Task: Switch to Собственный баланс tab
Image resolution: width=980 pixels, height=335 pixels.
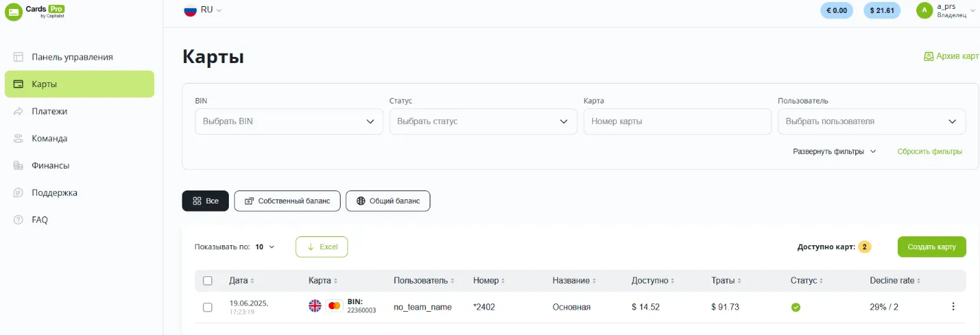Action: click(x=287, y=201)
